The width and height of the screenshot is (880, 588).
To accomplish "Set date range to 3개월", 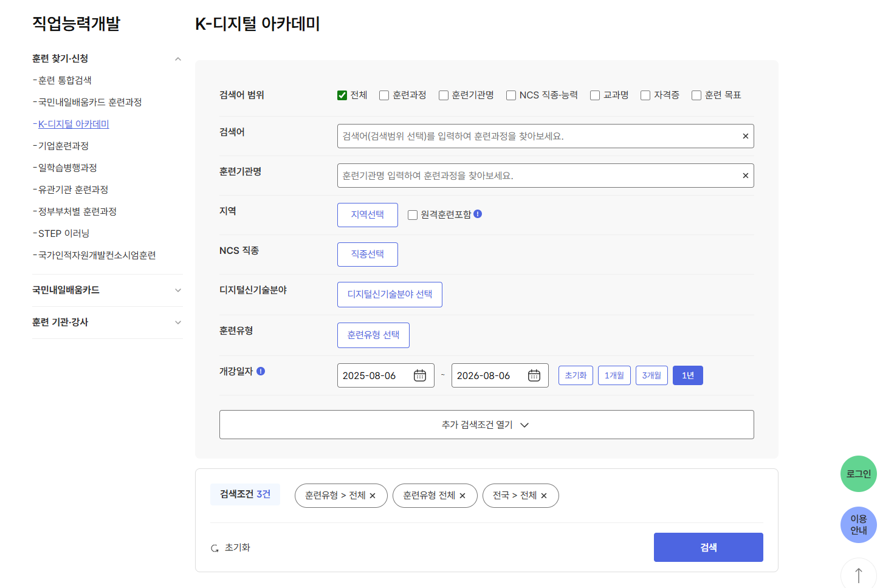I will (651, 375).
